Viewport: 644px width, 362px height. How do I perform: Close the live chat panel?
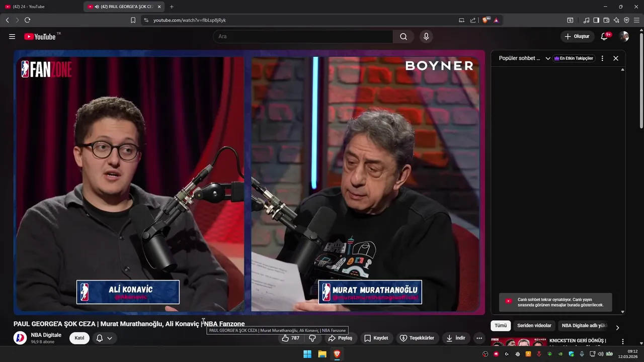(x=615, y=58)
